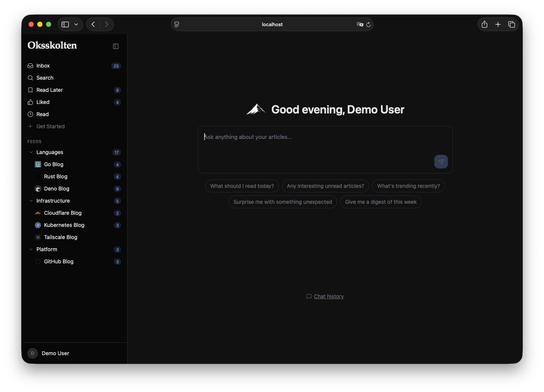Screen dimensions: 544x392
Task: Click the Cloudflare Blog favicon
Action: (38, 213)
